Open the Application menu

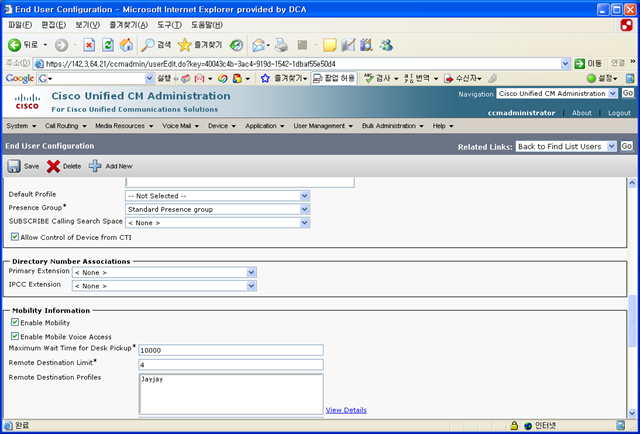pos(264,126)
